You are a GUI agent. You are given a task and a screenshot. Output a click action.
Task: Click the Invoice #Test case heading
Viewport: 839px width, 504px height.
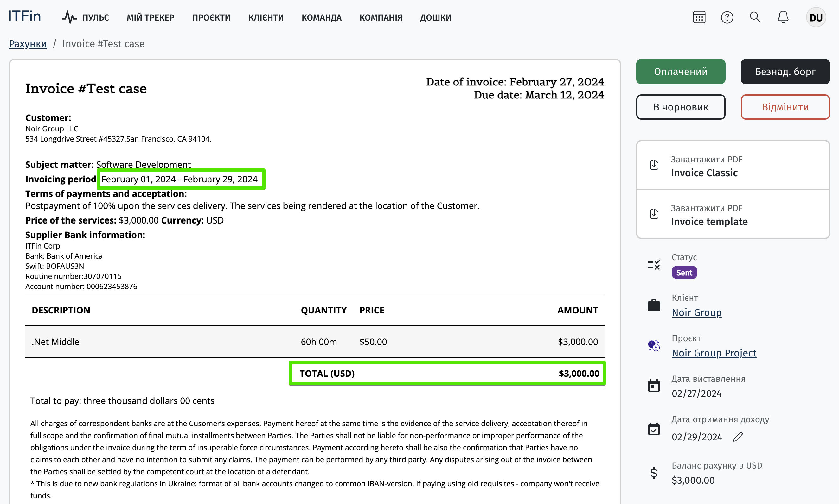click(x=86, y=89)
